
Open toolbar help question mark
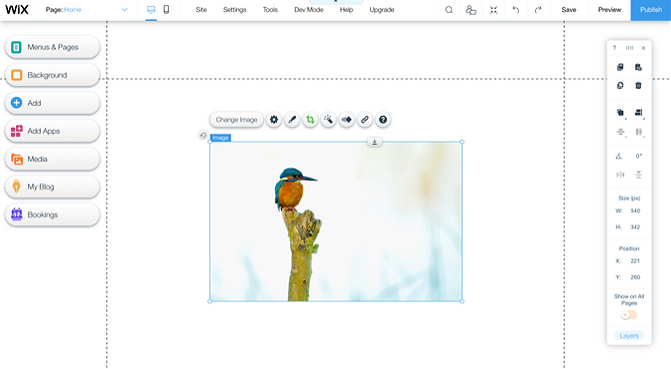(615, 48)
